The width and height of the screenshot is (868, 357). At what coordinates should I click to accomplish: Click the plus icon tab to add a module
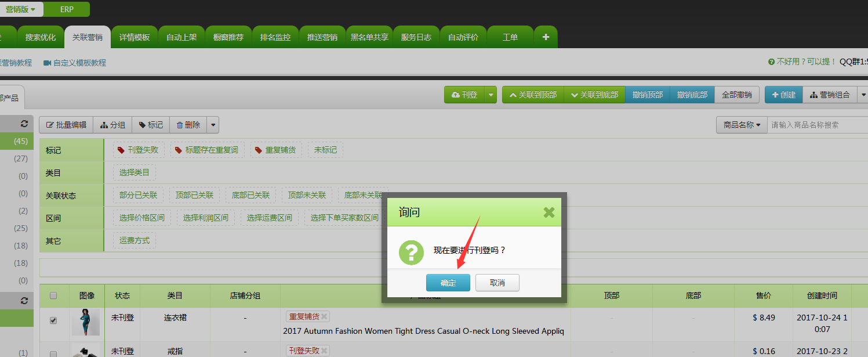click(545, 37)
